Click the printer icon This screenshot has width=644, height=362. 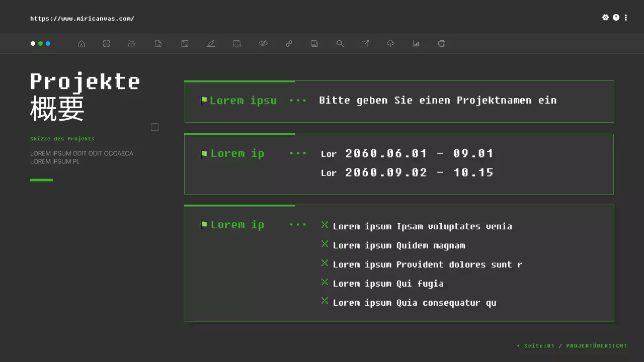coord(442,44)
